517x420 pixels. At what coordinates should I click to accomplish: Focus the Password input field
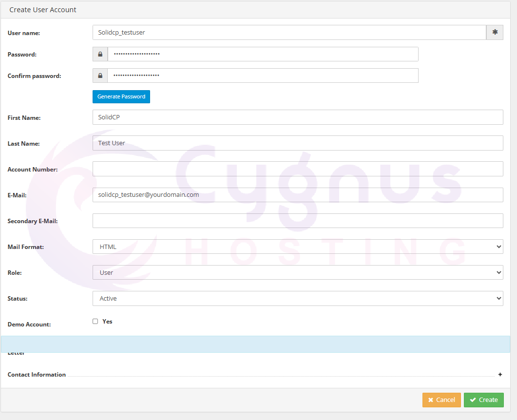(263, 54)
